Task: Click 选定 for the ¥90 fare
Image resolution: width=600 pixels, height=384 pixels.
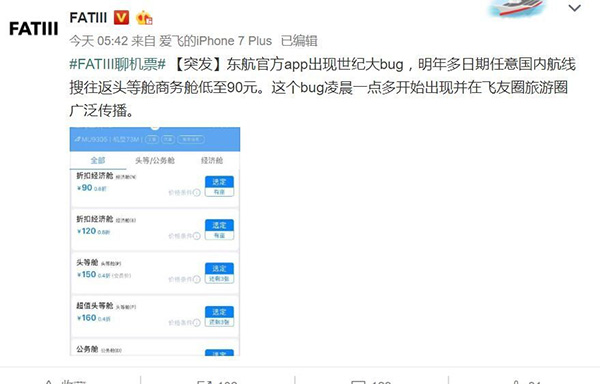Action: pos(219,182)
